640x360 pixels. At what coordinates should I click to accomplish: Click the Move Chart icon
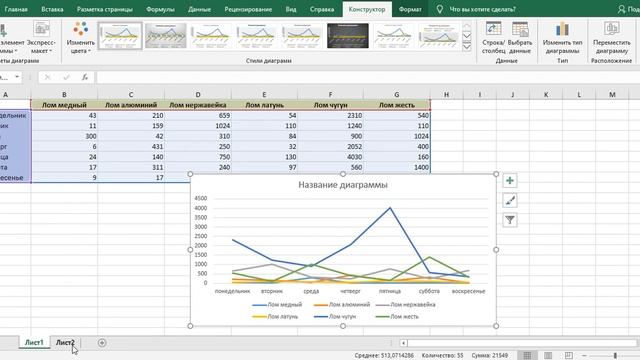coord(611,38)
